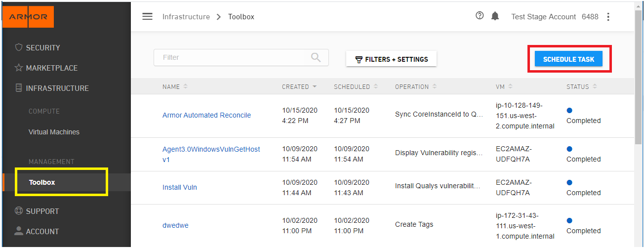Open Filters + Settings
Image resolution: width=644 pixels, height=248 pixels.
coord(392,59)
